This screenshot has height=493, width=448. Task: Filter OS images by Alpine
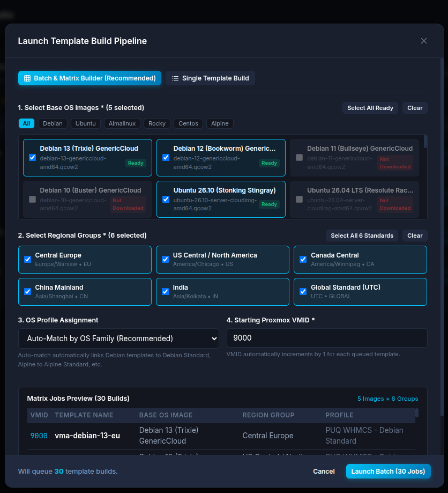coord(220,123)
